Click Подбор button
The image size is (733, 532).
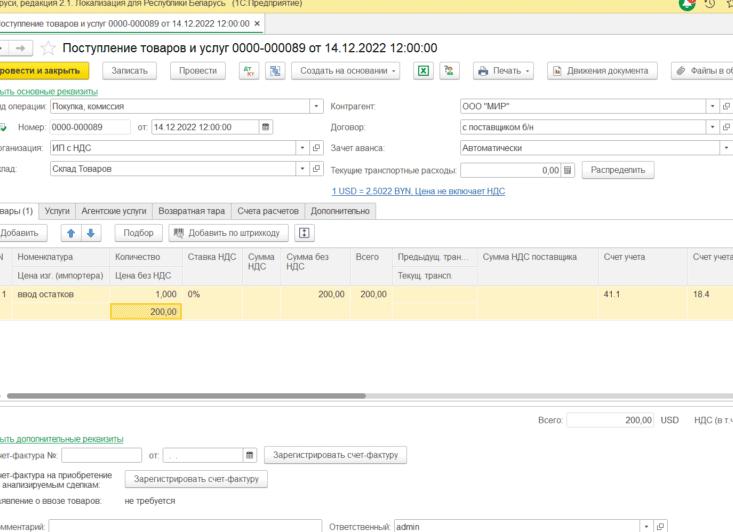point(138,233)
